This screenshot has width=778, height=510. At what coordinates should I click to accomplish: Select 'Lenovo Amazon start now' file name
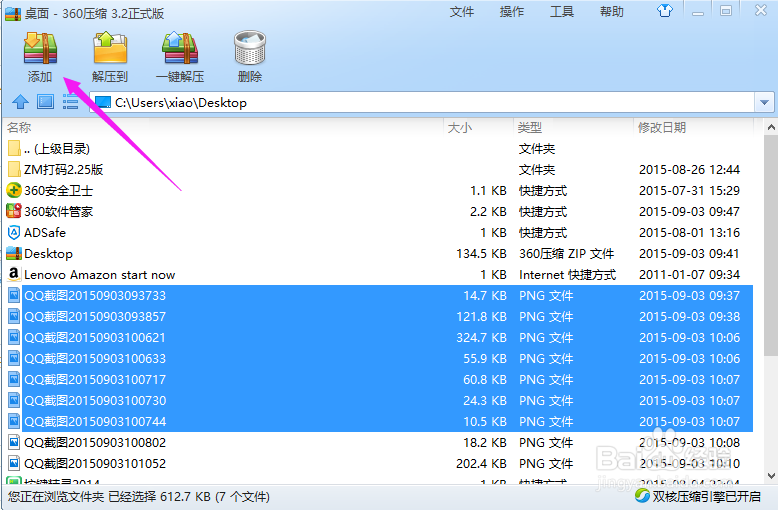click(99, 274)
